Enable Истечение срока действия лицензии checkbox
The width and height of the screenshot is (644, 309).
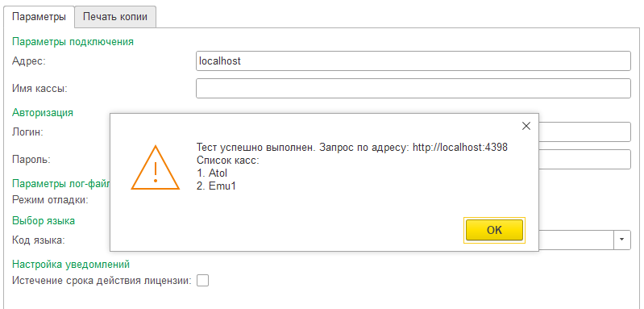coord(203,281)
